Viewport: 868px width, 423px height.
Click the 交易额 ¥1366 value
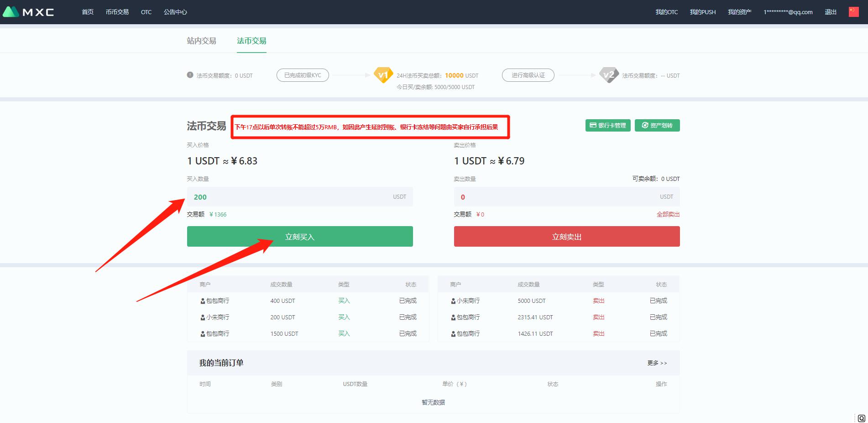pos(218,214)
